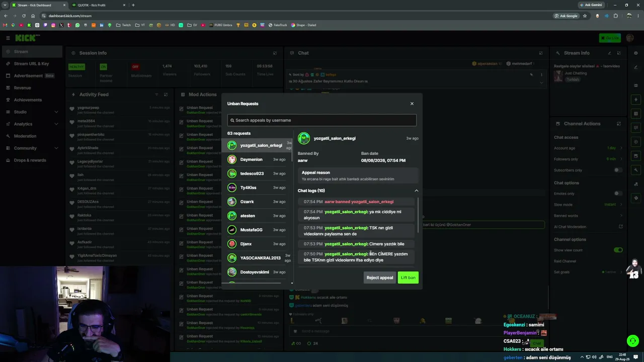Edit the Stream Info details
The image size is (644, 362).
click(610, 53)
